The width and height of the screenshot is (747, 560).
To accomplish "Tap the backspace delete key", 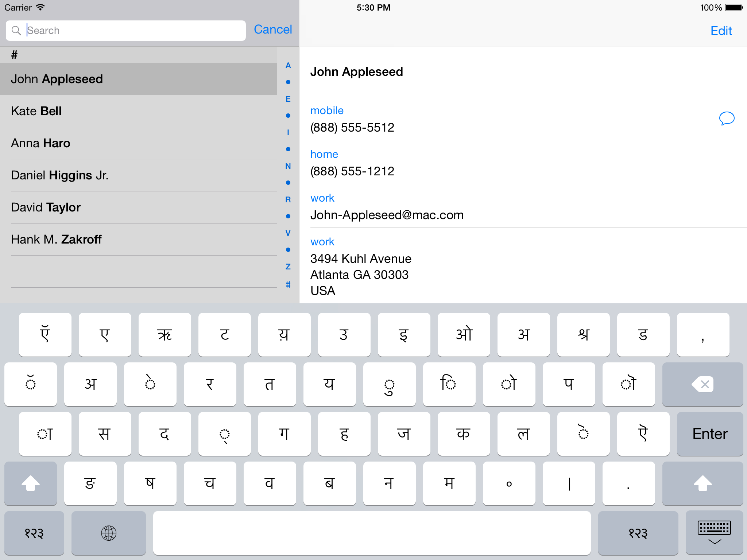I will [x=703, y=384].
